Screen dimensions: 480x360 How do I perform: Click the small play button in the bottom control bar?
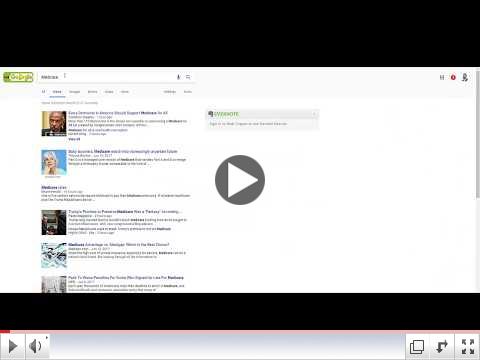(x=13, y=346)
